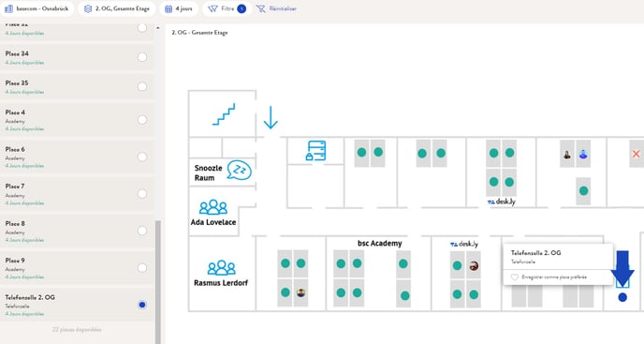Click the blue down arrow entrance marker
644x344 pixels.
pos(271,117)
